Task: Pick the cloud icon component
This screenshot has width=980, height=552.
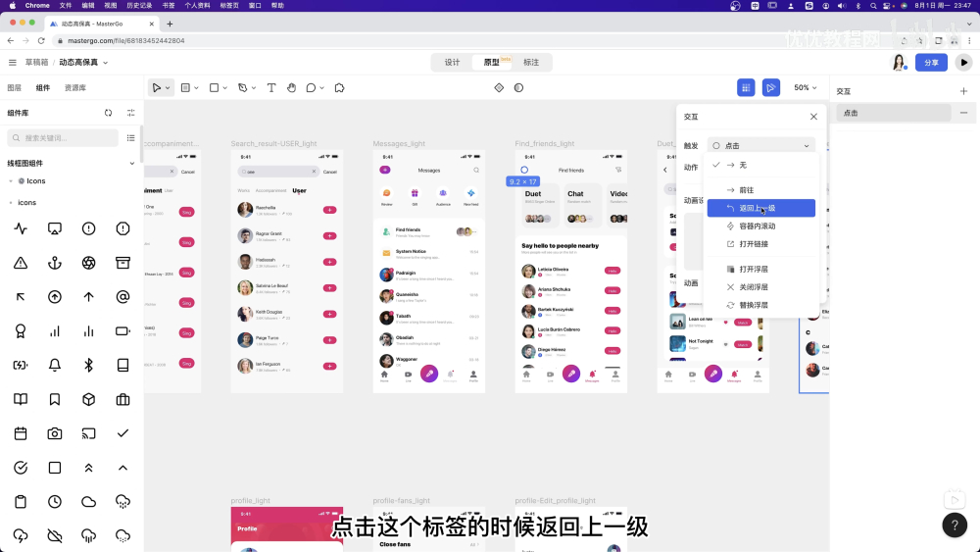Action: pyautogui.click(x=89, y=501)
